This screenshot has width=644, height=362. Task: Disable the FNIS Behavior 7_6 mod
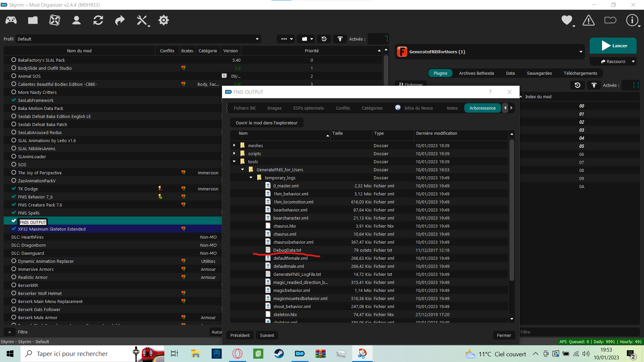[x=14, y=197]
